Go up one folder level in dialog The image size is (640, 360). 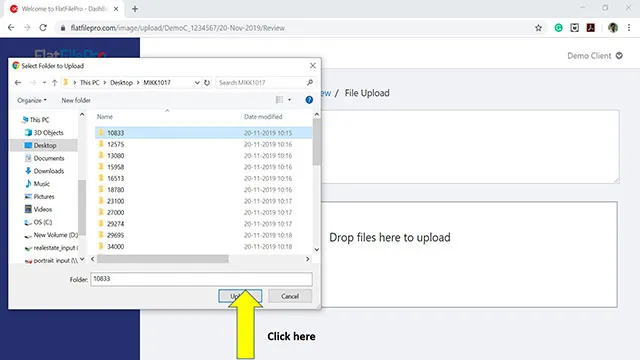click(54, 82)
